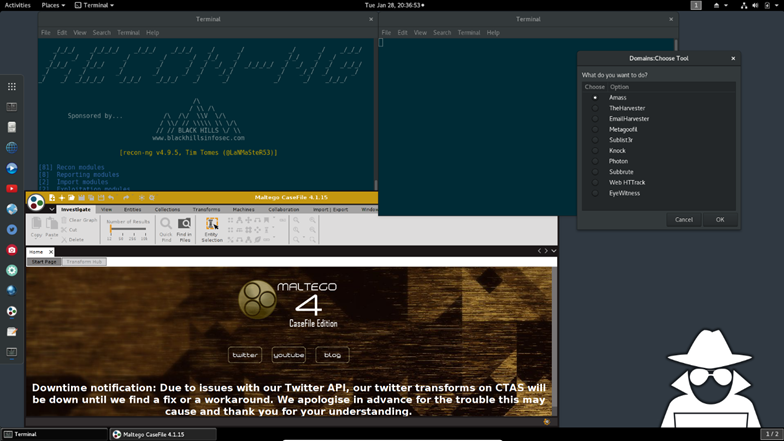Click the blog button on Maltego start page

pyautogui.click(x=332, y=355)
